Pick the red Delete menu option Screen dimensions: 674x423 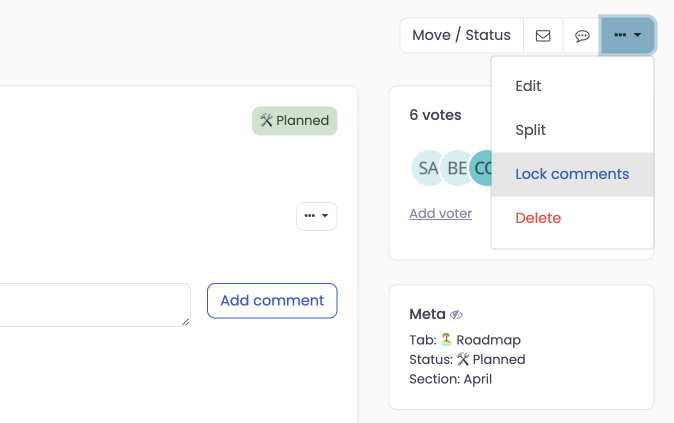538,218
